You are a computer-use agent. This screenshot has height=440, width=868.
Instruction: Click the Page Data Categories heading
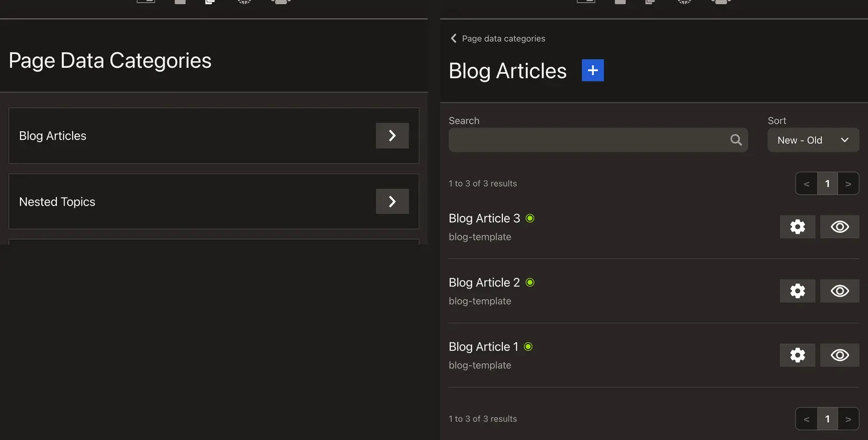(x=110, y=61)
